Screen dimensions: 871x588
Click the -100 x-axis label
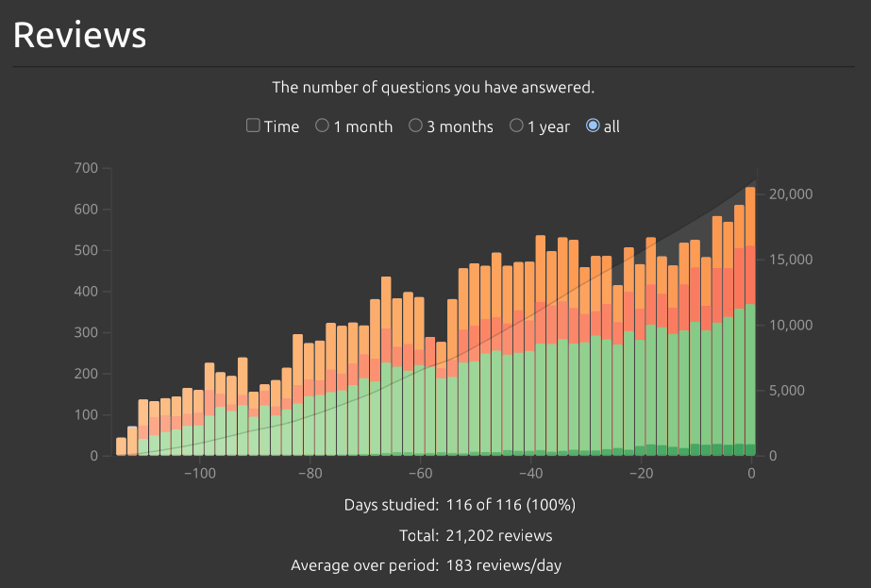point(200,474)
